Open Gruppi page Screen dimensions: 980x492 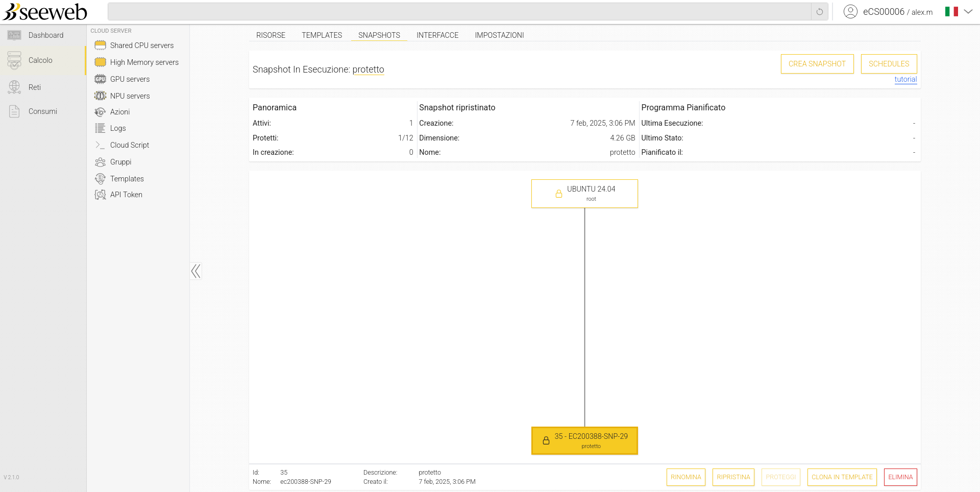pos(120,162)
